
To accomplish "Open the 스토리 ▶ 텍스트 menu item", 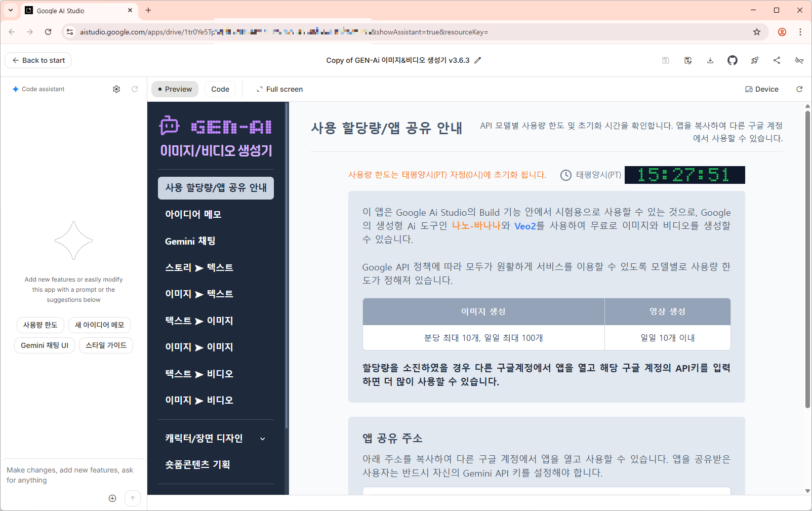I will tap(216, 267).
